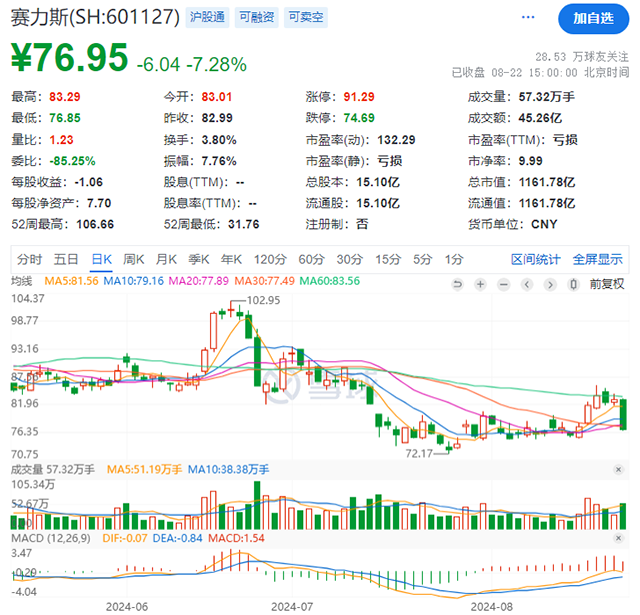Click the MACD (12,26,9) indicator label
Screen dimensions: 640x615
pos(51,538)
